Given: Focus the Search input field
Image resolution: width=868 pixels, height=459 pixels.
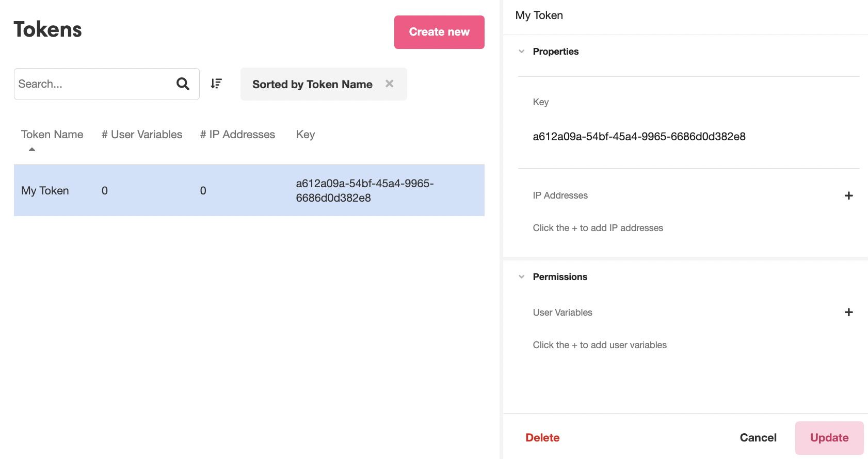Looking at the screenshot, I should pos(93,84).
